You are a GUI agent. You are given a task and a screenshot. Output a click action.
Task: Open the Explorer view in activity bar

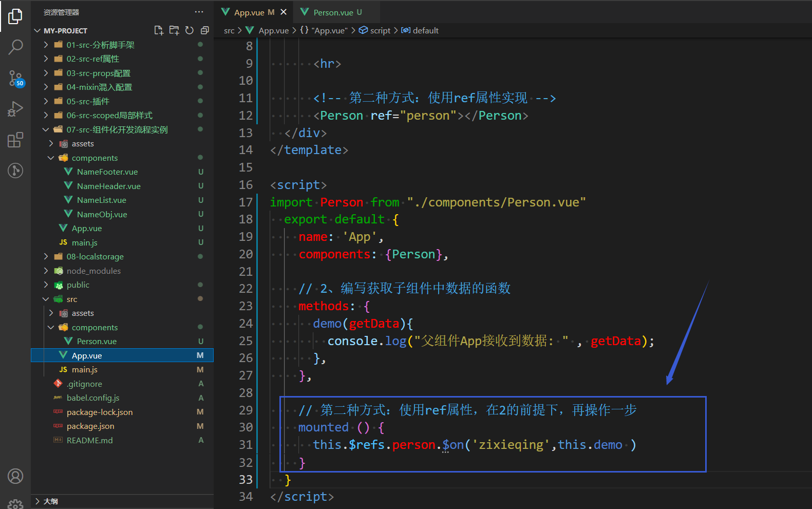15,16
